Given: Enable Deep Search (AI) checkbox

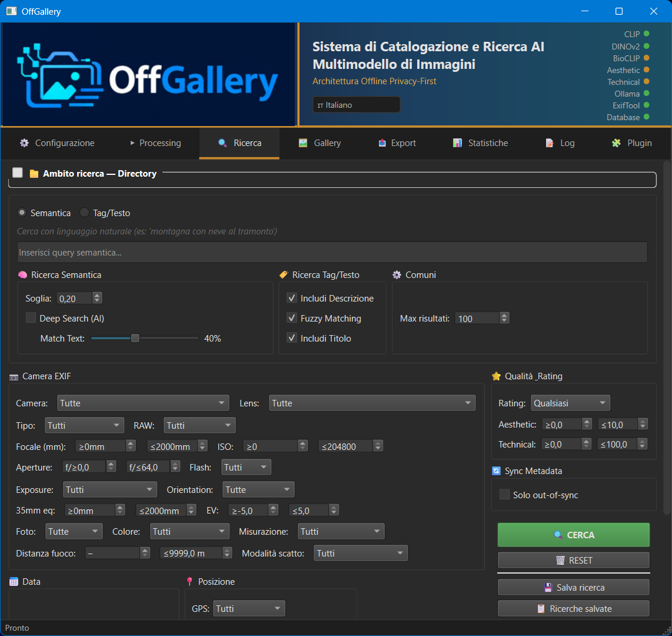Looking at the screenshot, I should (x=31, y=318).
